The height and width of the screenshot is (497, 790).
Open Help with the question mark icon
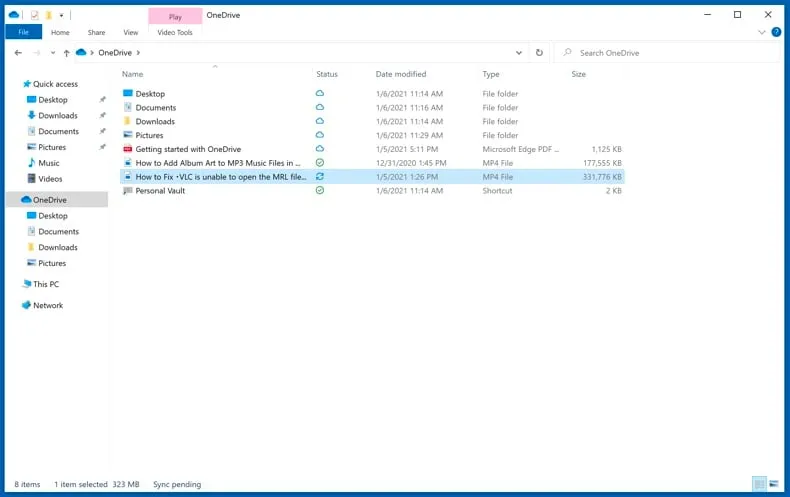776,32
